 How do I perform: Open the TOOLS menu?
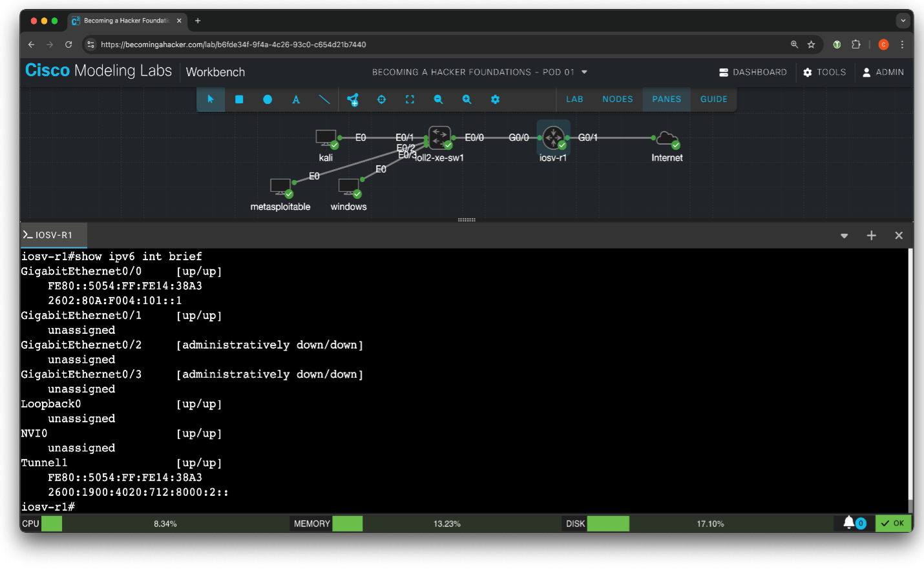click(x=824, y=72)
